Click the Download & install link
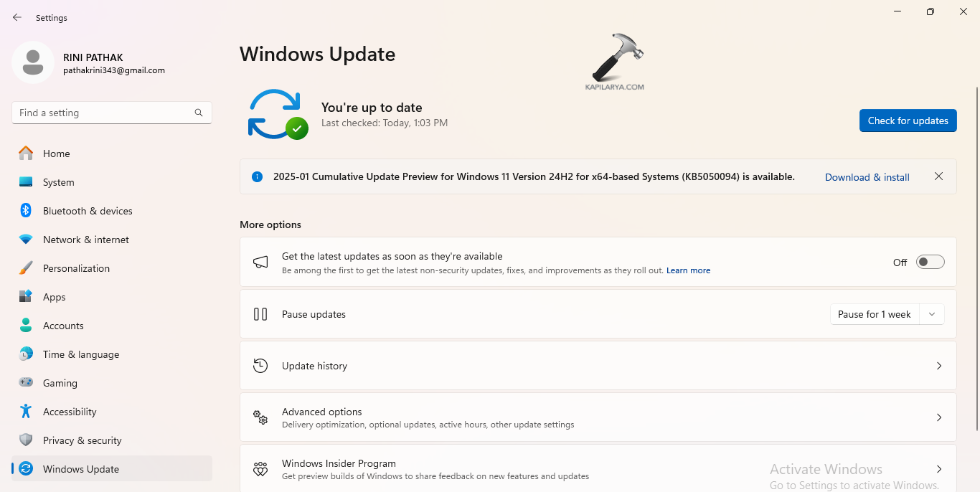Viewport: 980px width, 492px height. coord(867,177)
